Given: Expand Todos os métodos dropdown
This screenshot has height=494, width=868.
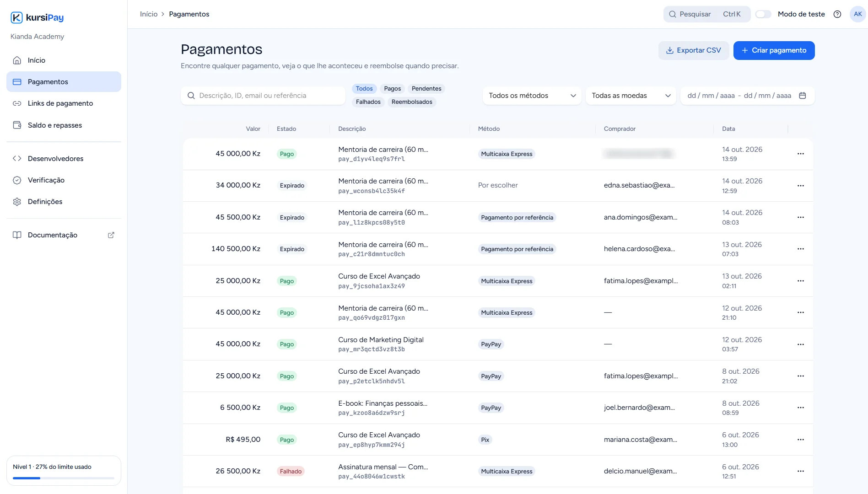Looking at the screenshot, I should 532,96.
